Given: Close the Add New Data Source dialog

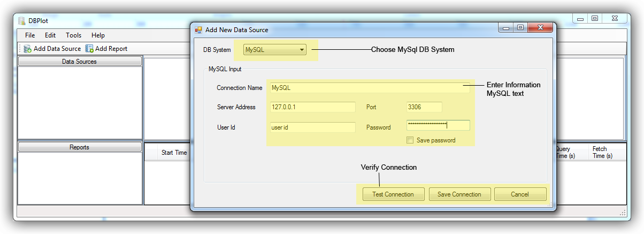Looking at the screenshot, I should 541,28.
